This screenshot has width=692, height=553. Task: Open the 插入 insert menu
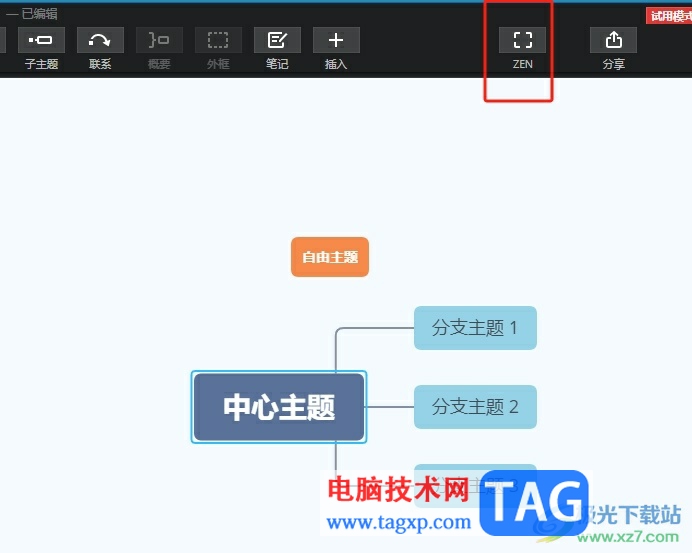tap(336, 40)
